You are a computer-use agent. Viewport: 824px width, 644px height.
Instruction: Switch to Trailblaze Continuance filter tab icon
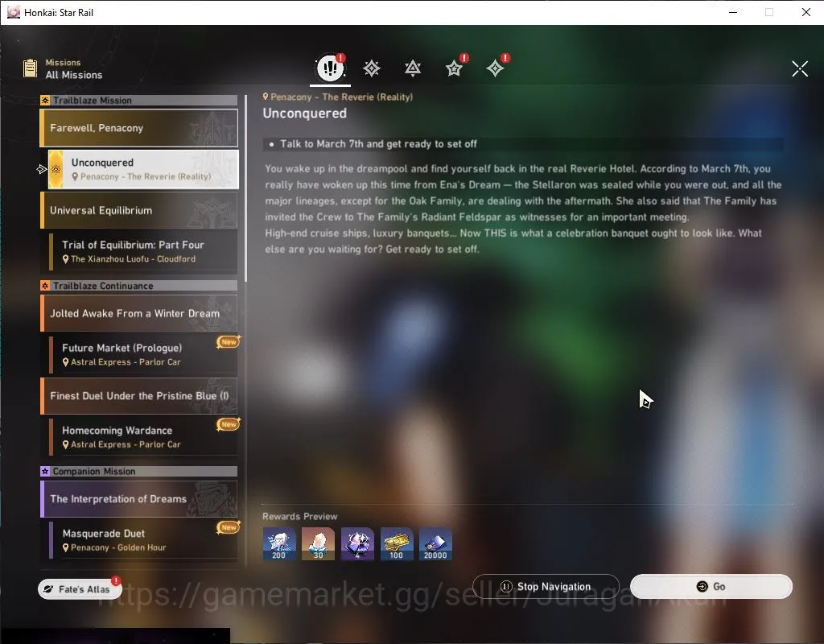[x=413, y=68]
